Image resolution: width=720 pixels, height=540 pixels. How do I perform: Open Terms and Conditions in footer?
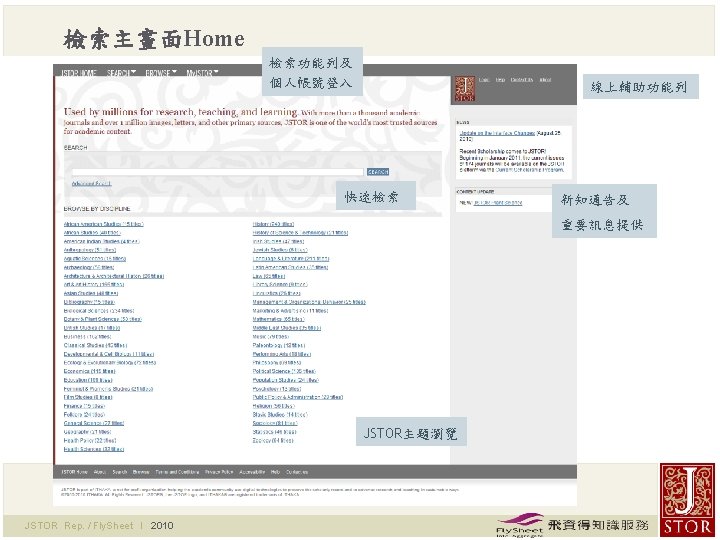(177, 472)
